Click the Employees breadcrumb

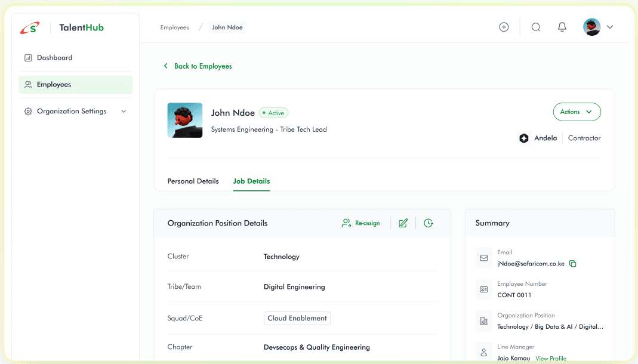pyautogui.click(x=174, y=27)
